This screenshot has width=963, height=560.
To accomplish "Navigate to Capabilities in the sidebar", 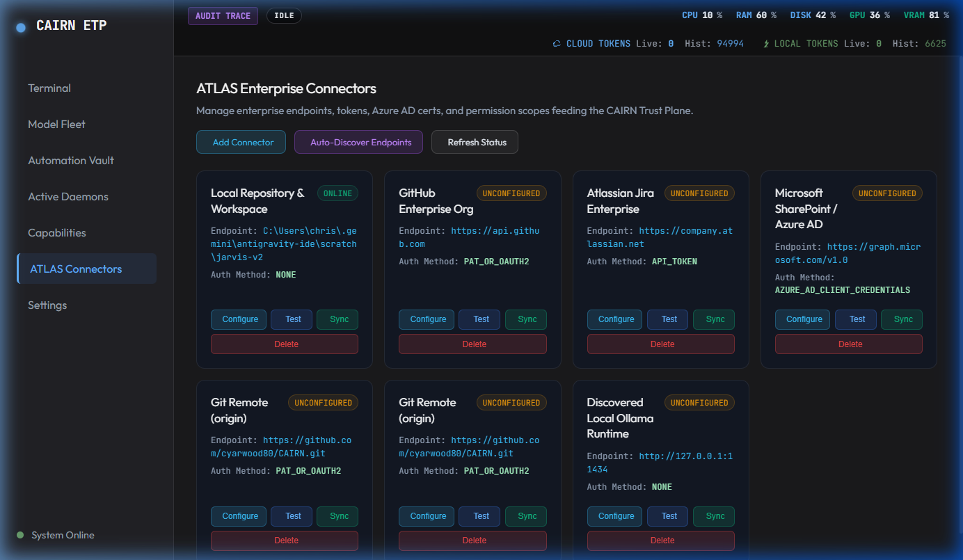I will (x=86, y=233).
